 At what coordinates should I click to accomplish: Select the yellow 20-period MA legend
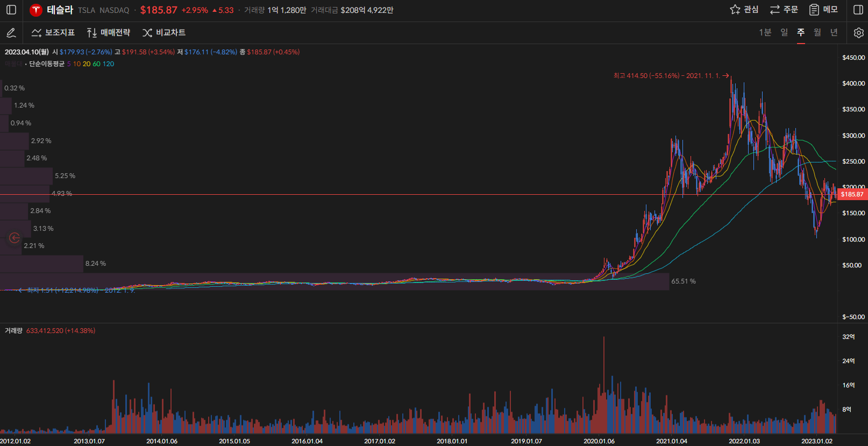click(x=87, y=63)
